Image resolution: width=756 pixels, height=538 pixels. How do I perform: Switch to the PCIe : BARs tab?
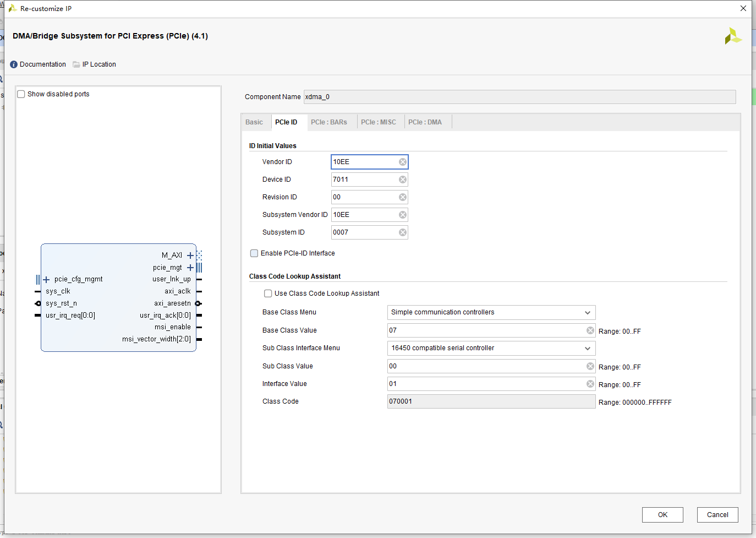tap(329, 122)
